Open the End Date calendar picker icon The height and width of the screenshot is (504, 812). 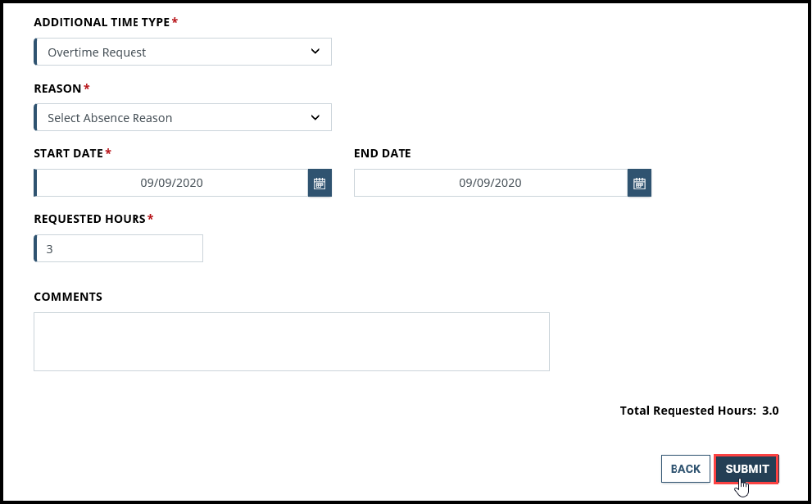[x=639, y=182]
